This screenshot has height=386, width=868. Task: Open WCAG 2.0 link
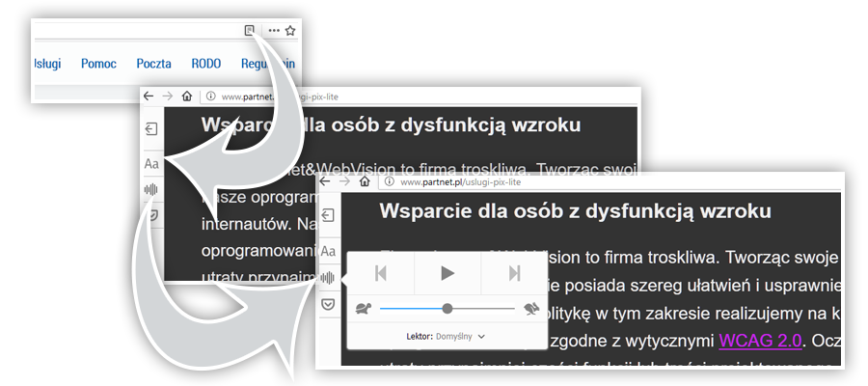pos(760,342)
